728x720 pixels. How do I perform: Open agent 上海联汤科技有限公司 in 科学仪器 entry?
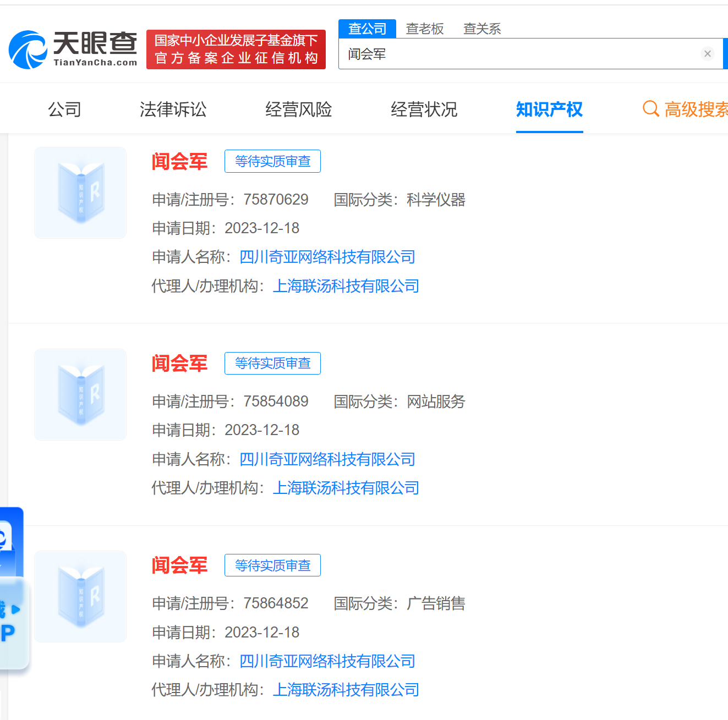point(346,286)
